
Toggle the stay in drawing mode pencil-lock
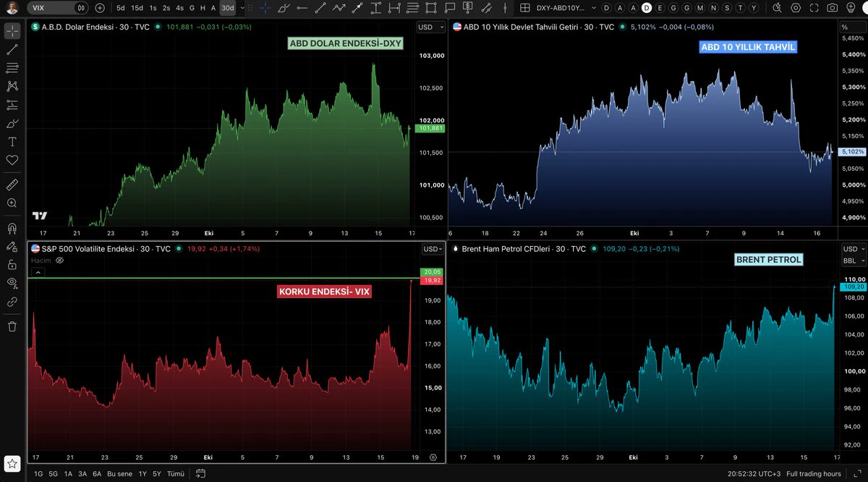tap(12, 247)
